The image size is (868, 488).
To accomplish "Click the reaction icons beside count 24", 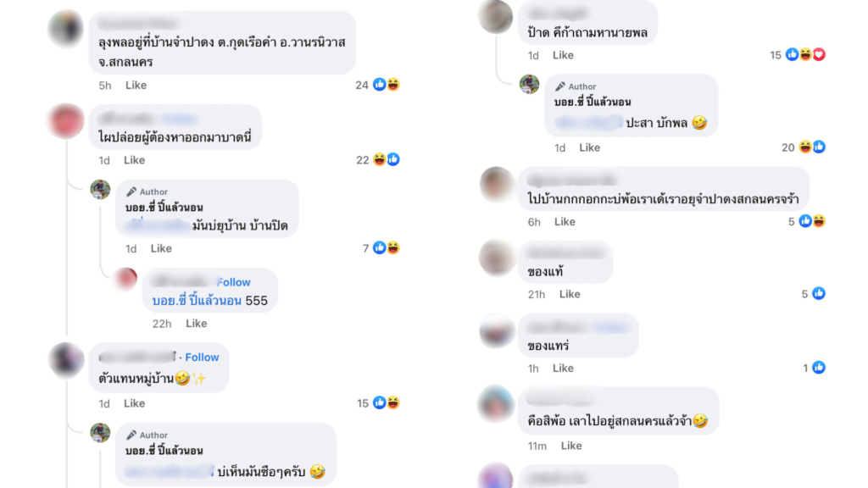I will click(387, 85).
